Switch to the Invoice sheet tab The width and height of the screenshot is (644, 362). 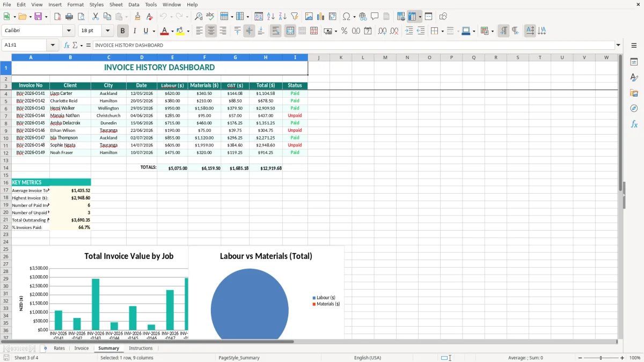[x=82, y=349]
